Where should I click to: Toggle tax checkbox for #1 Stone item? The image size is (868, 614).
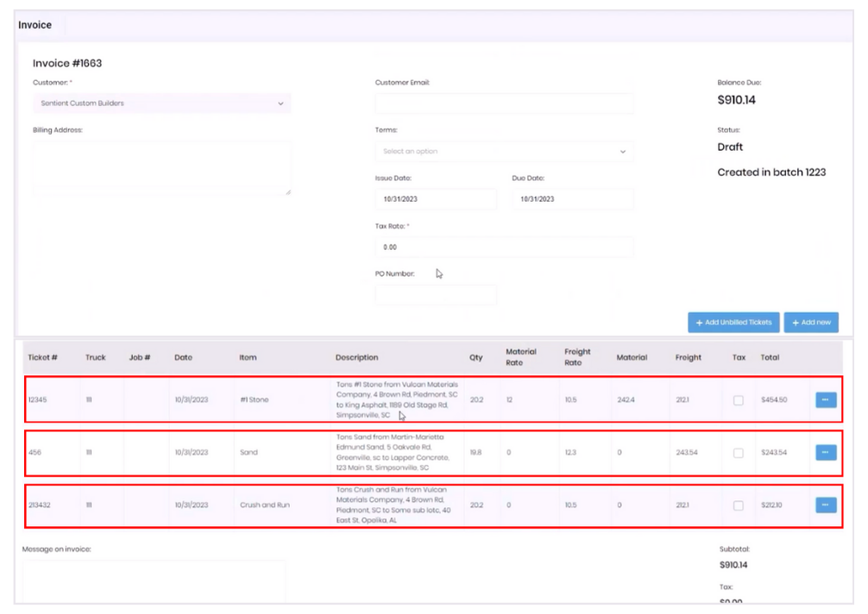738,400
